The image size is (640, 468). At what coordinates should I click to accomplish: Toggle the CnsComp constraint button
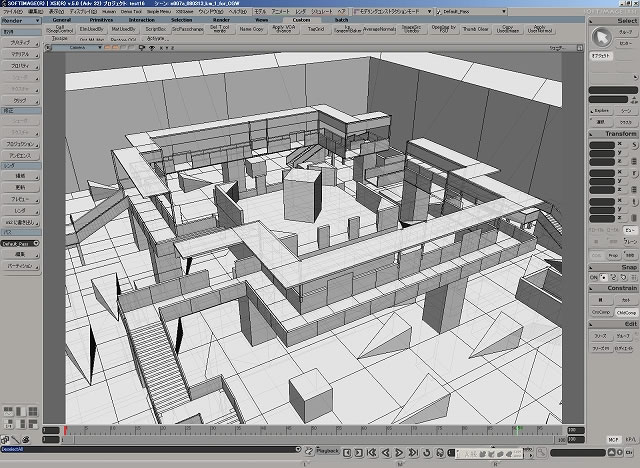point(600,312)
